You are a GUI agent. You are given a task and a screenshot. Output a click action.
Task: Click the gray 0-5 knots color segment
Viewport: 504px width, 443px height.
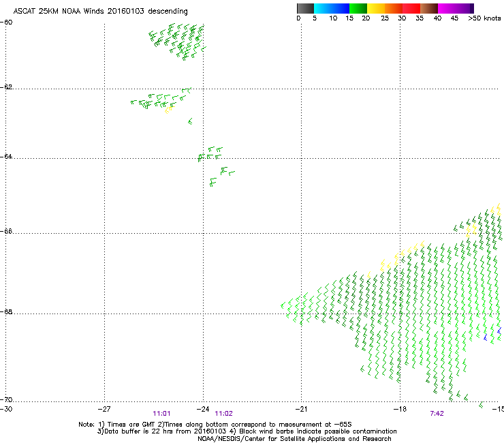(305, 8)
